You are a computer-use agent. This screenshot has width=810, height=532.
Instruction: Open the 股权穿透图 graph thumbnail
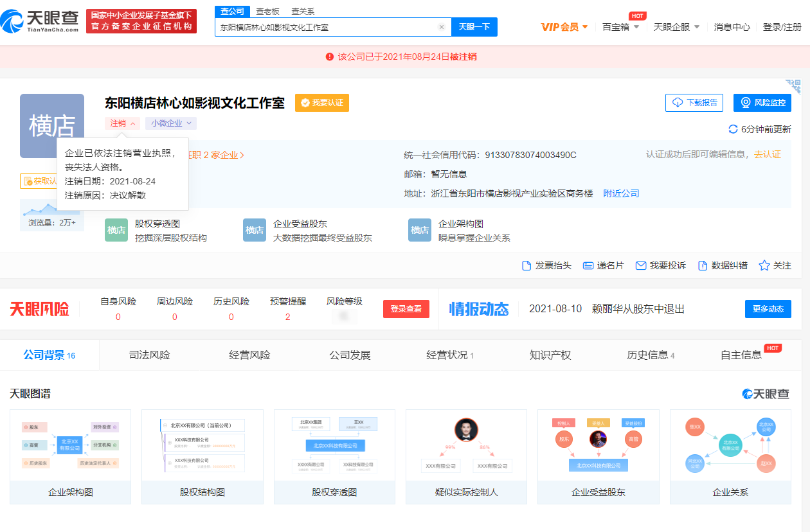[x=334, y=457]
